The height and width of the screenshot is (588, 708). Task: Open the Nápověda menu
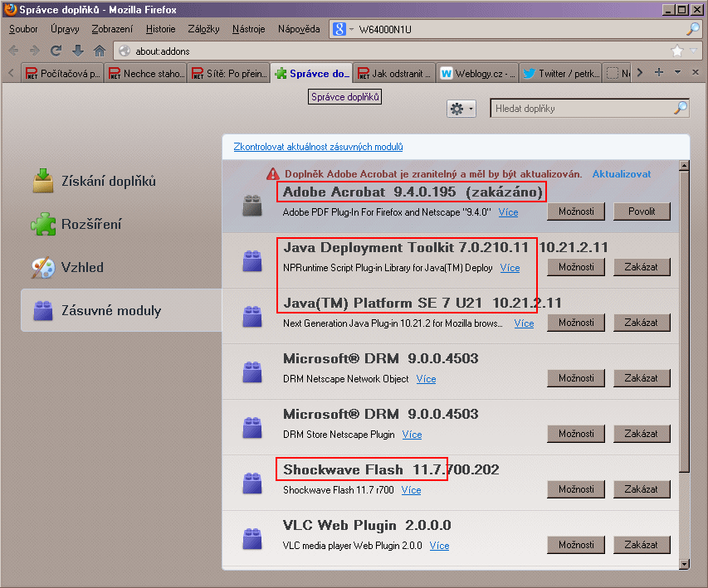pyautogui.click(x=299, y=29)
